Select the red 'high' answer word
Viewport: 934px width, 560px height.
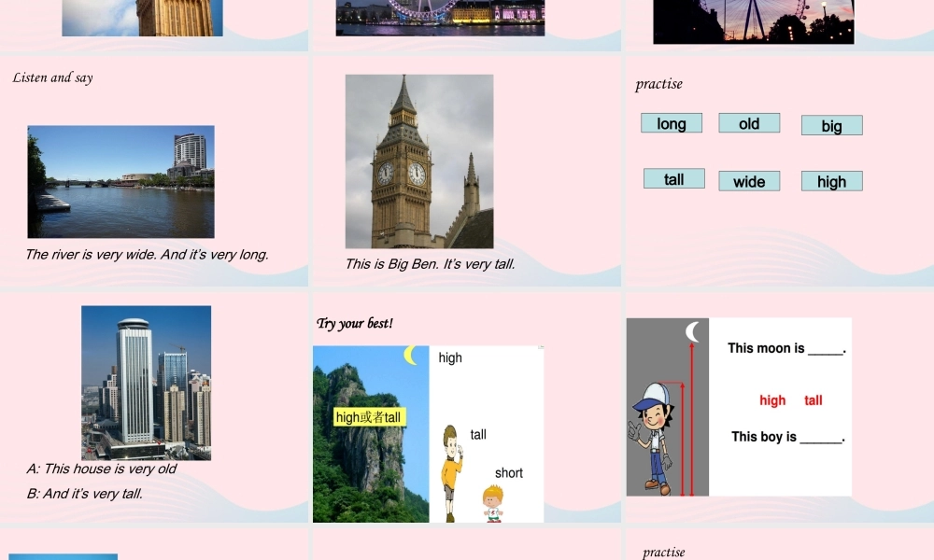[772, 400]
